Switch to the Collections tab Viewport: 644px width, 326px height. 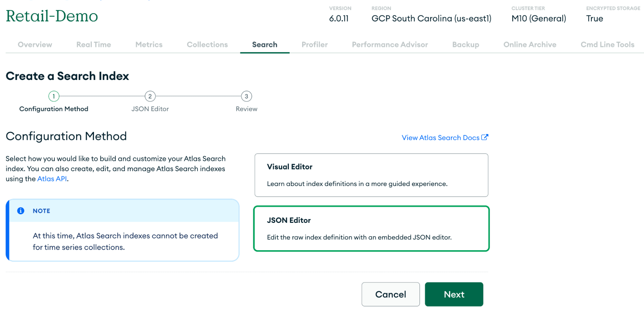(x=207, y=44)
